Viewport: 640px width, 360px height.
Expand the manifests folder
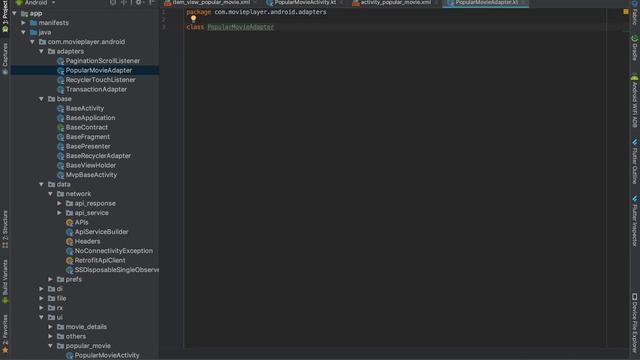(24, 23)
